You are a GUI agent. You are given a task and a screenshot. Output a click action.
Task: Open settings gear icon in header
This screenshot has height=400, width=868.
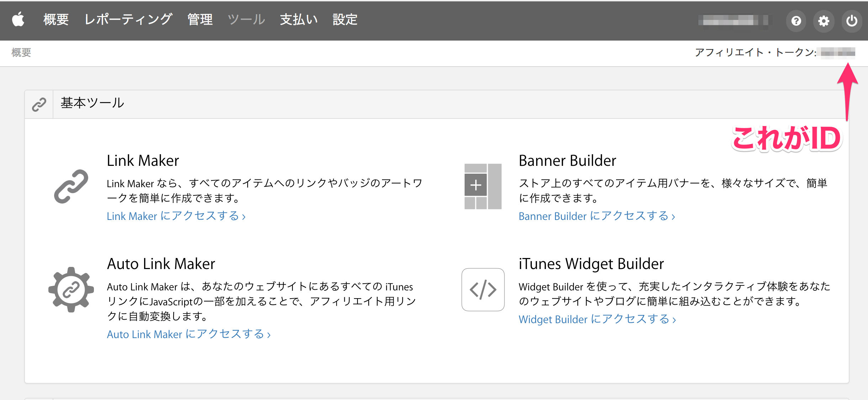pyautogui.click(x=824, y=21)
